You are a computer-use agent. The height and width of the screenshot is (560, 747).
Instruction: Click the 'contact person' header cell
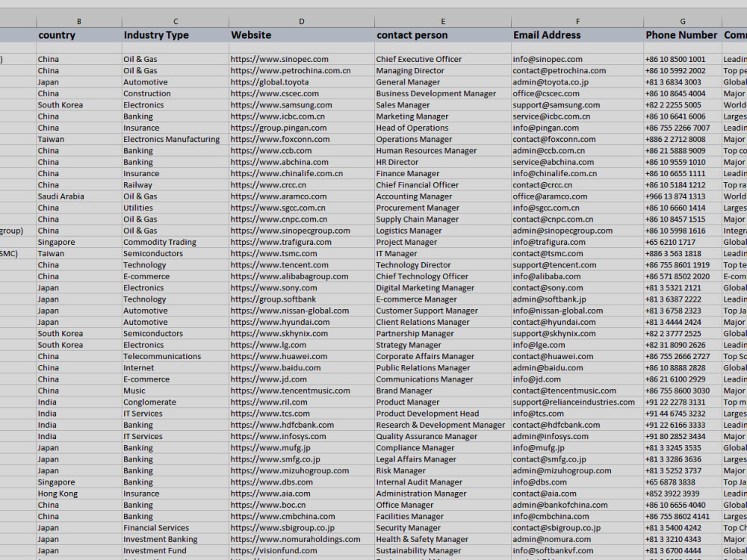(443, 35)
